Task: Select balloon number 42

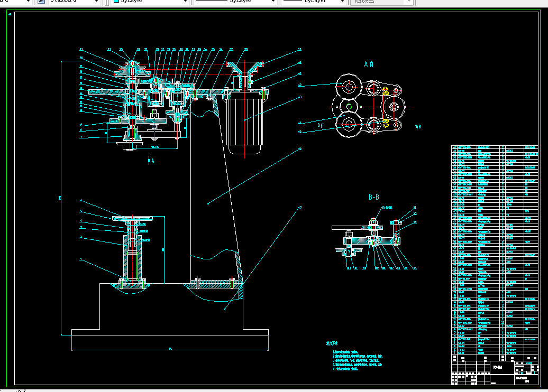Action: tap(299, 85)
